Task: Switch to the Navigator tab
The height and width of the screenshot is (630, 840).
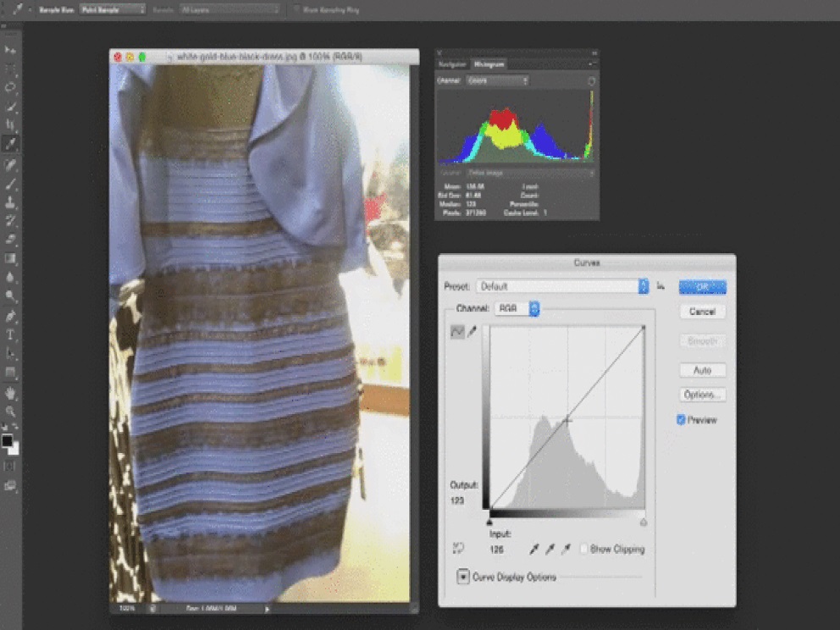Action: [x=453, y=64]
